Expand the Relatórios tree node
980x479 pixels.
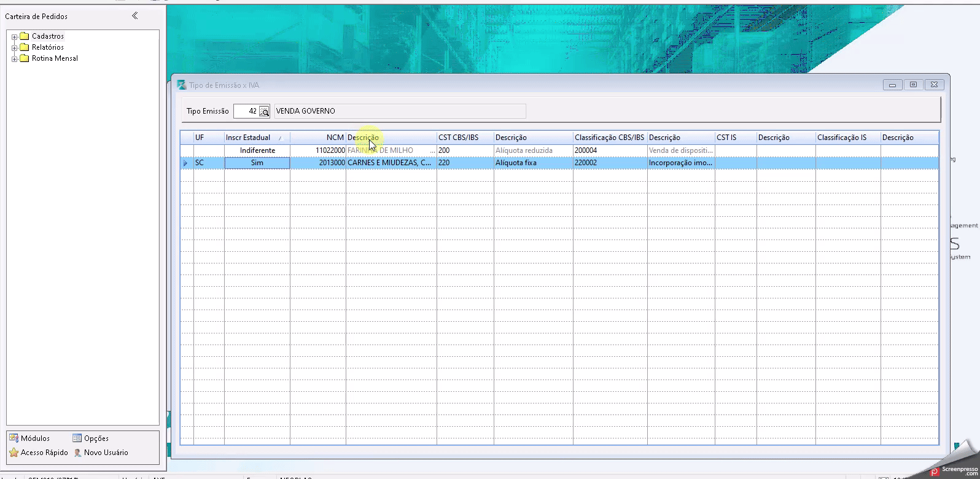(15, 48)
